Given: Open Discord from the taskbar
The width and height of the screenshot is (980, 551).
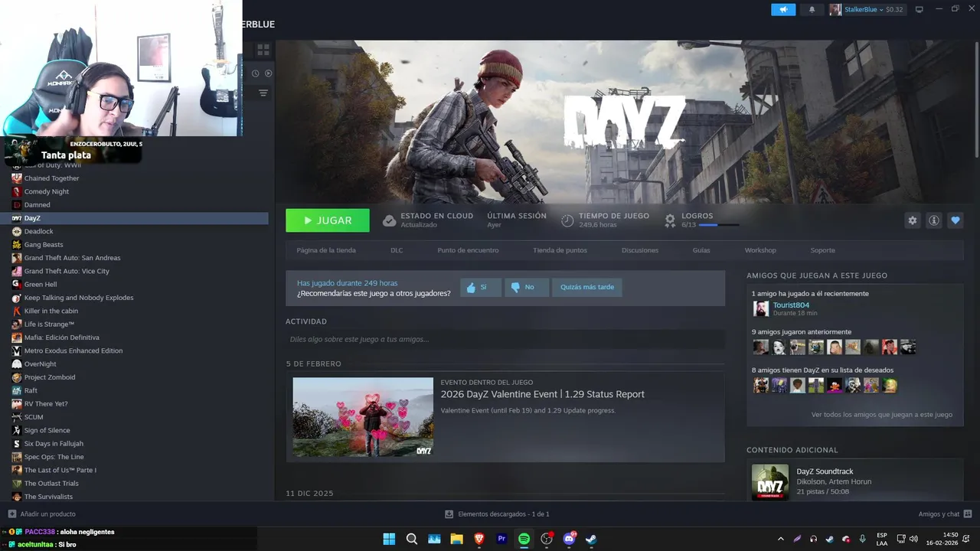Looking at the screenshot, I should pyautogui.click(x=570, y=539).
